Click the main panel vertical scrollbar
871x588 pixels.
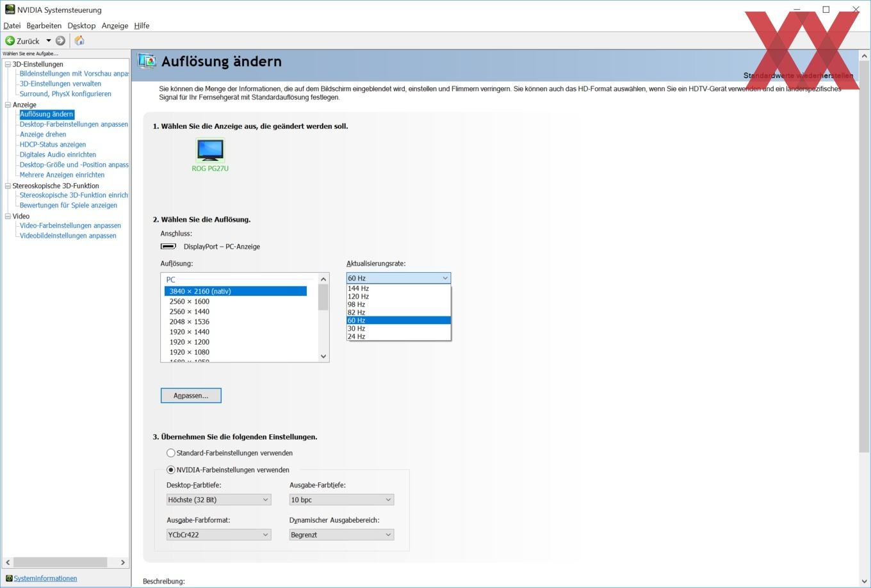[865, 256]
